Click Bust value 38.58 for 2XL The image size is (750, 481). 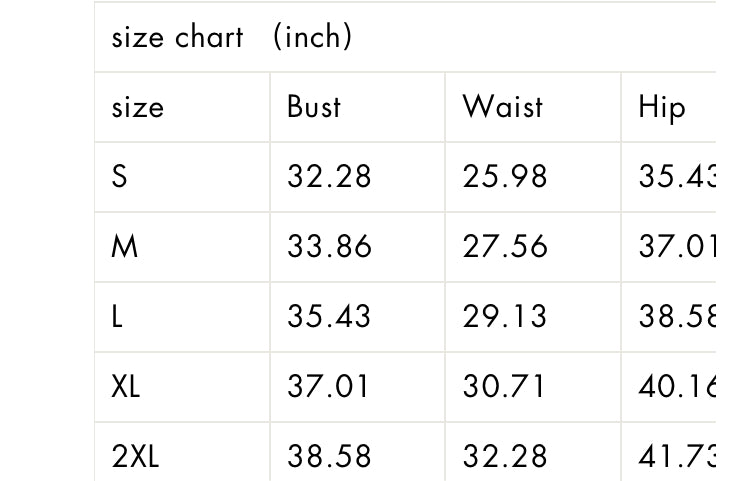[329, 456]
